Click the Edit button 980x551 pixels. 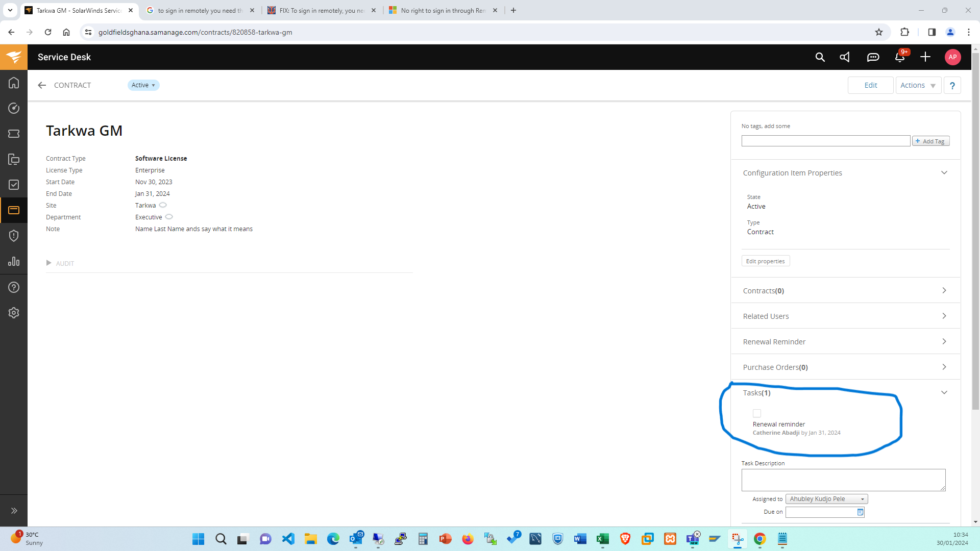(870, 85)
